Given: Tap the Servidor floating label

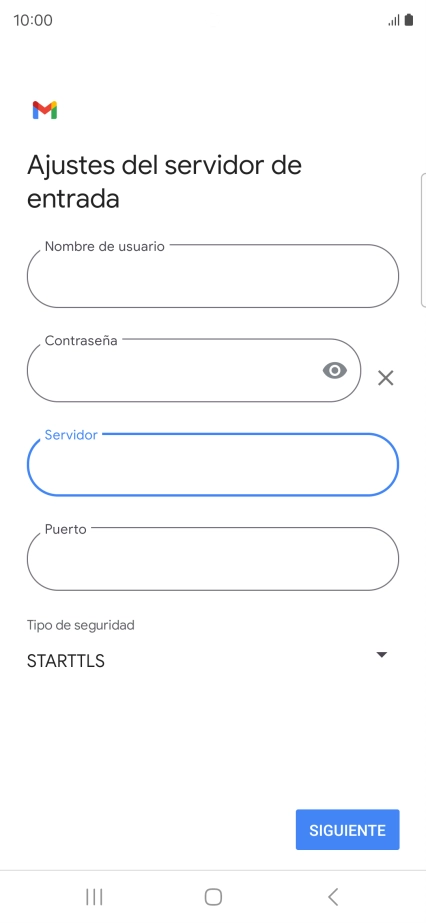Looking at the screenshot, I should 71,435.
